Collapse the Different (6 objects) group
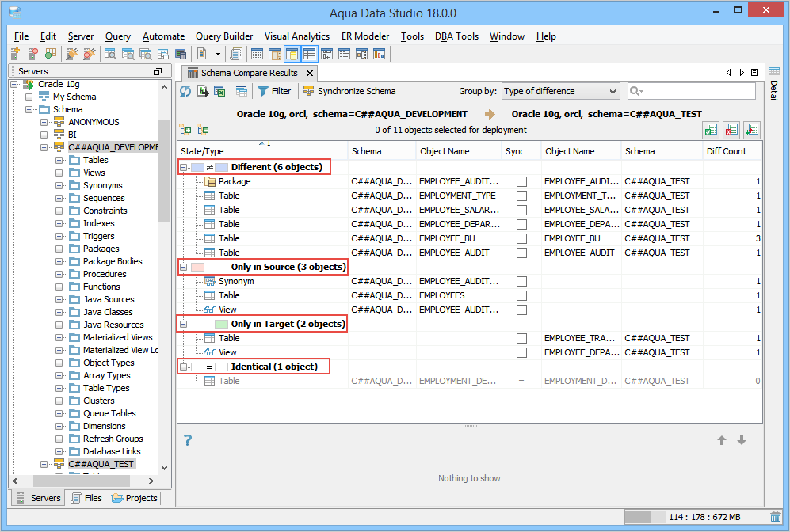The width and height of the screenshot is (790, 532). [x=184, y=167]
